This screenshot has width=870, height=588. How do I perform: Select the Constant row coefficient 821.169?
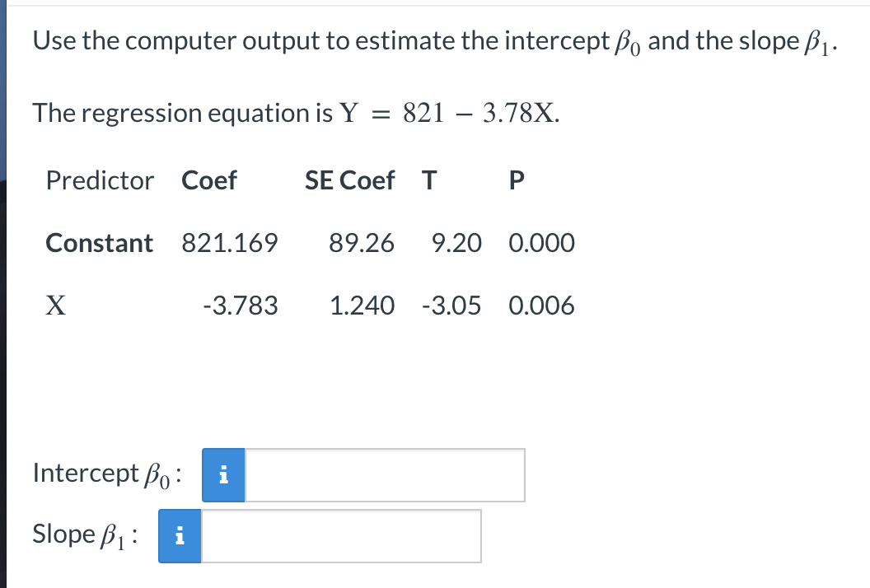[230, 243]
